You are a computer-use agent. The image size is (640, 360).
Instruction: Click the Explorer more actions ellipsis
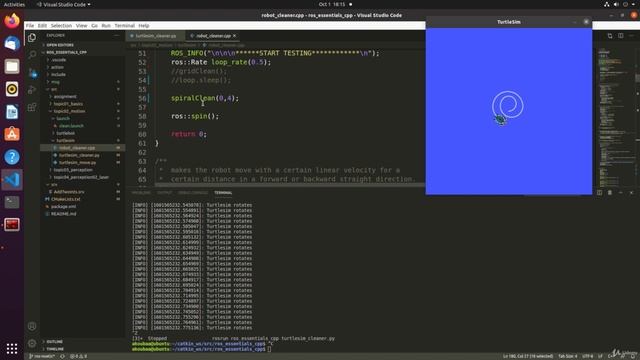tap(117, 36)
